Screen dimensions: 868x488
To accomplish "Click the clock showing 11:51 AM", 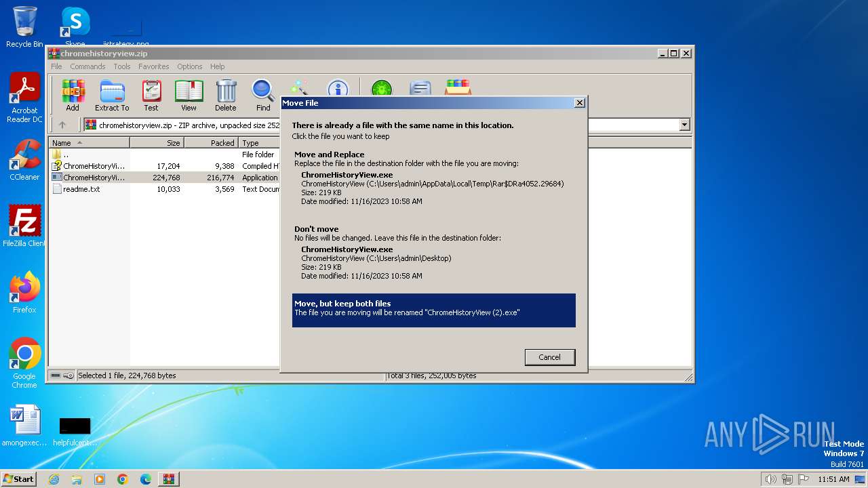I will tap(833, 479).
